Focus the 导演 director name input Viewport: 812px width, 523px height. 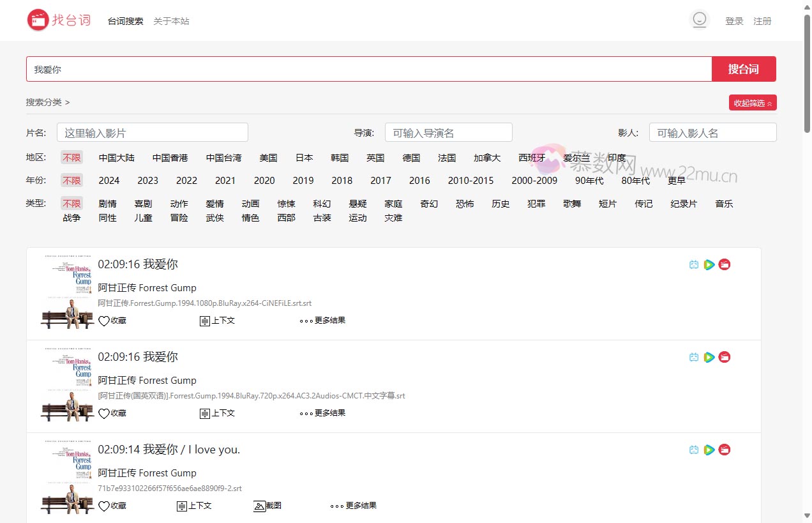coord(448,133)
